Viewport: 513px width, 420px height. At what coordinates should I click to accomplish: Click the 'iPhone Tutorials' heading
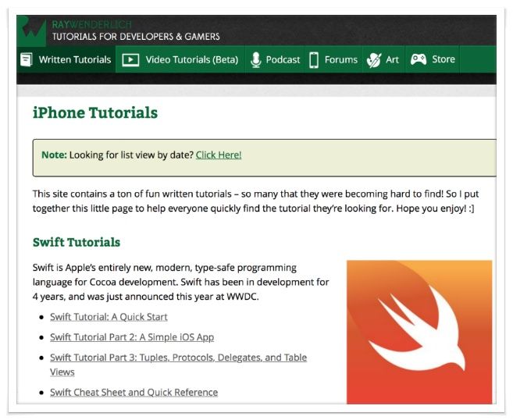pos(95,112)
